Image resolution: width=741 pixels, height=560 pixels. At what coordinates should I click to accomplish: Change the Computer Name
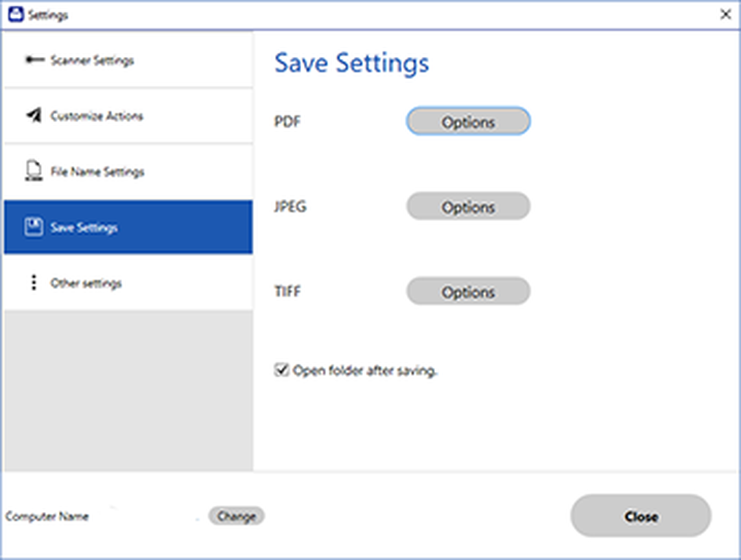[236, 516]
